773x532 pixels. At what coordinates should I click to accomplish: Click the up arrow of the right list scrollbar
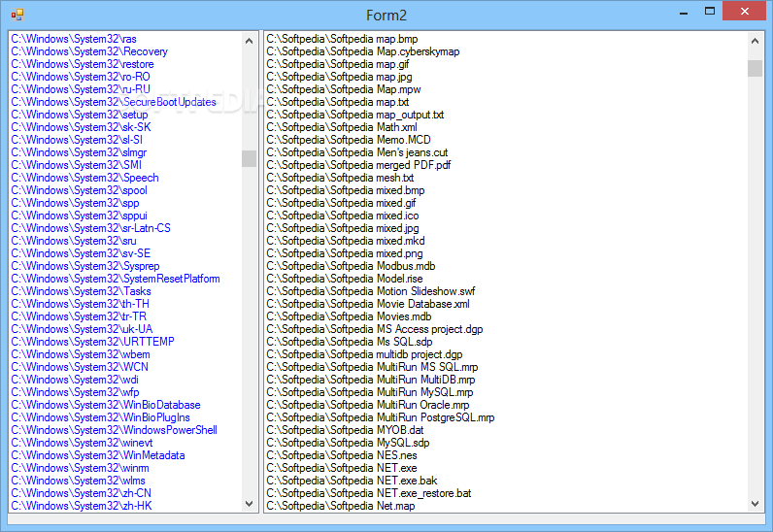(755, 41)
